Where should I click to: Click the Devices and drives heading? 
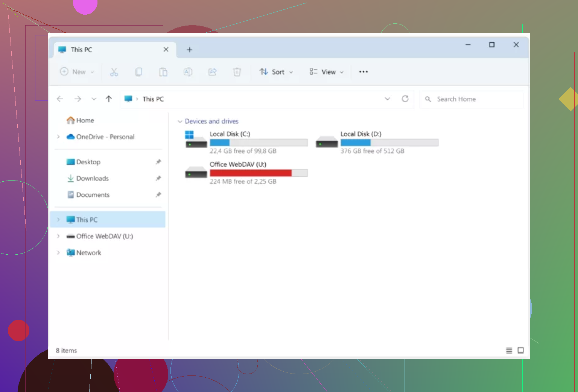point(212,121)
